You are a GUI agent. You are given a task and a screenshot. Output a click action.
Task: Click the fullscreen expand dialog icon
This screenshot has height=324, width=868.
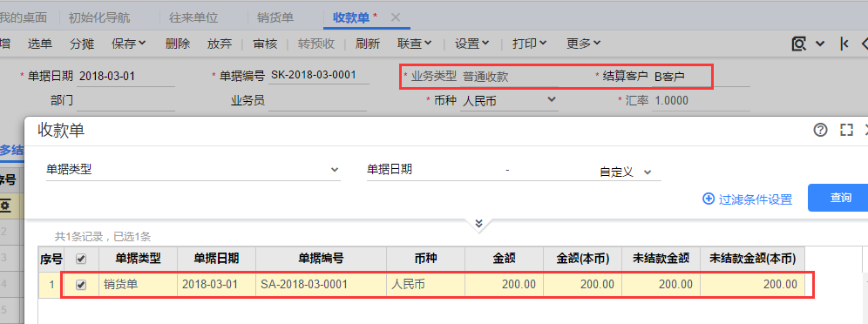846,130
